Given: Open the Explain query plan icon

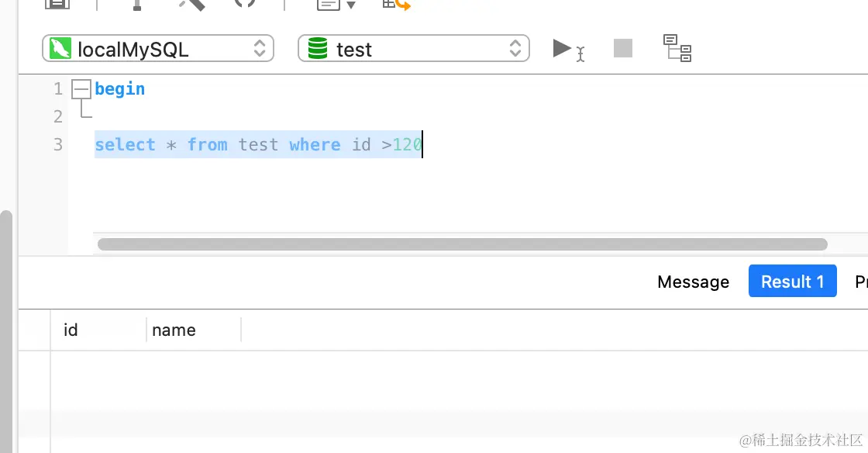Looking at the screenshot, I should tap(677, 48).
